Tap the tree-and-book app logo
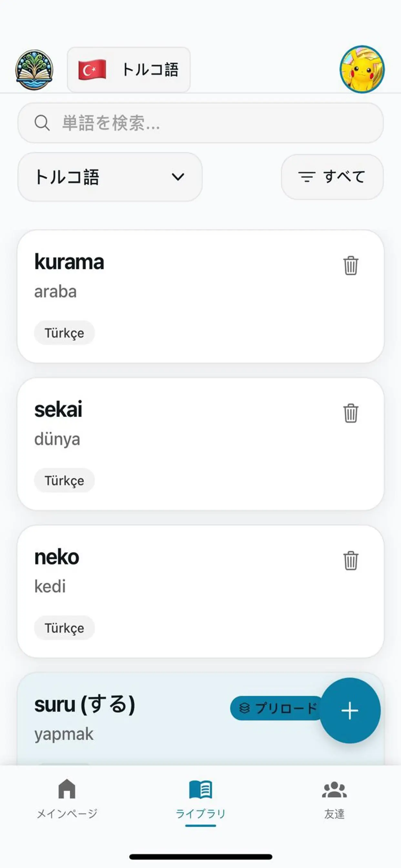 [x=34, y=70]
